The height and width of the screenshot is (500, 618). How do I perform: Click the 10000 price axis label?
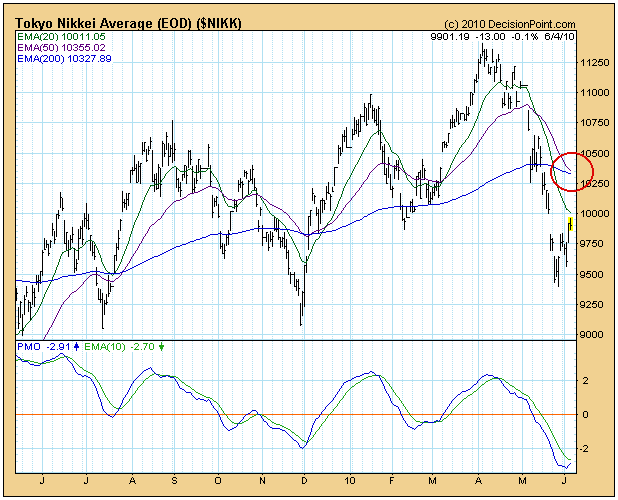tap(594, 214)
